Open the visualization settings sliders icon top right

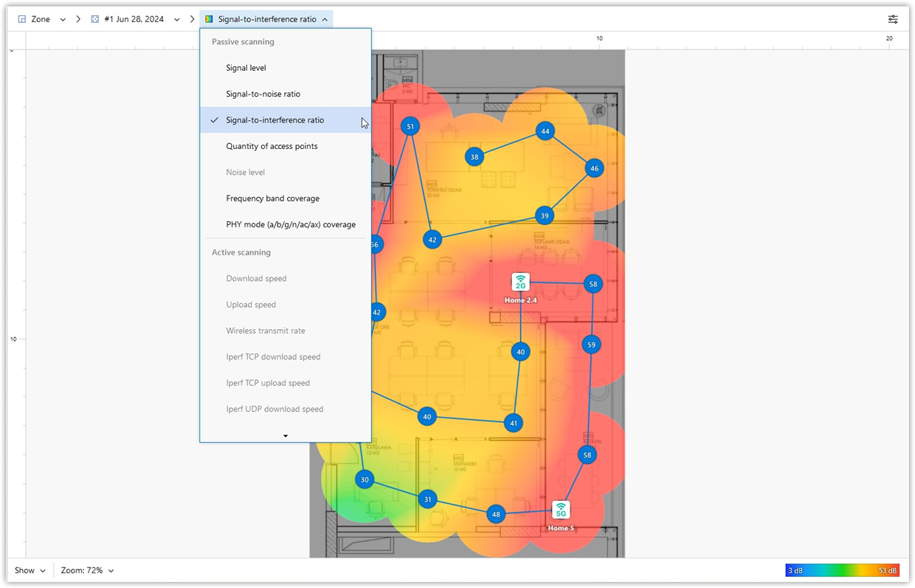[892, 18]
